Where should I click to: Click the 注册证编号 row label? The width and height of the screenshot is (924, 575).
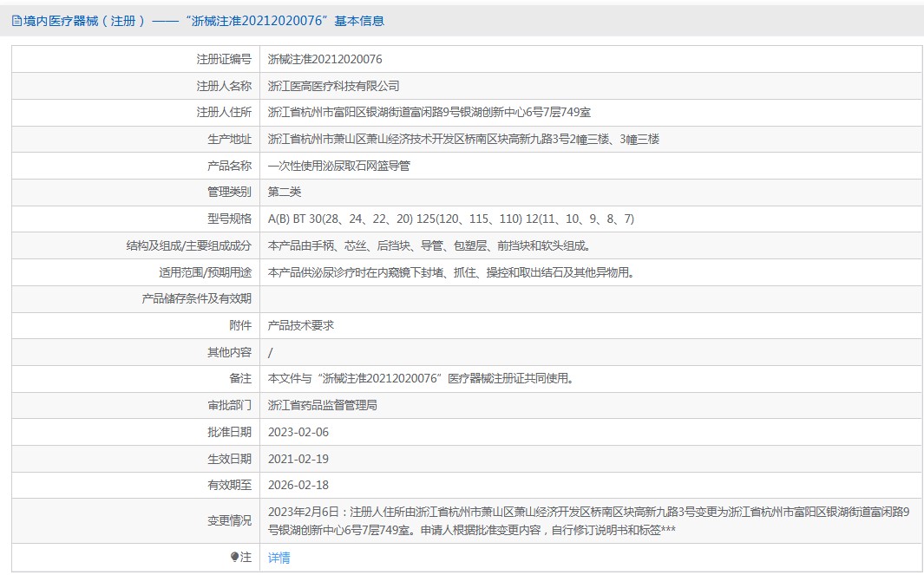point(224,60)
